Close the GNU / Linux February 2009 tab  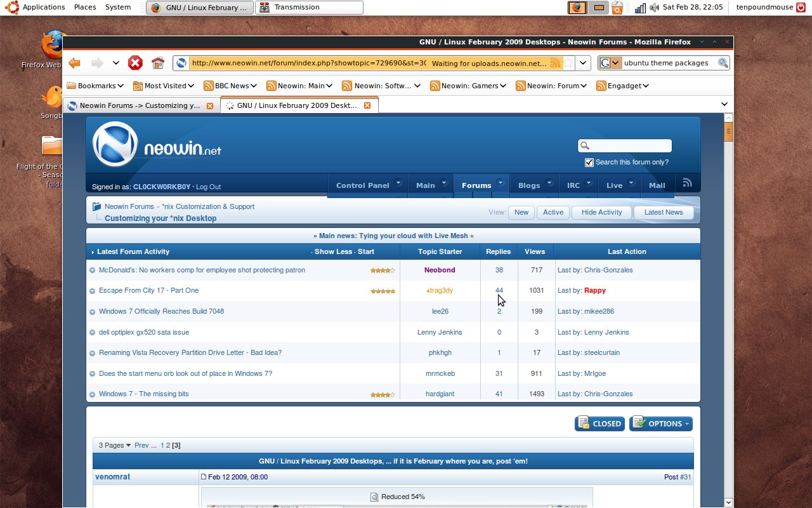[x=367, y=105]
